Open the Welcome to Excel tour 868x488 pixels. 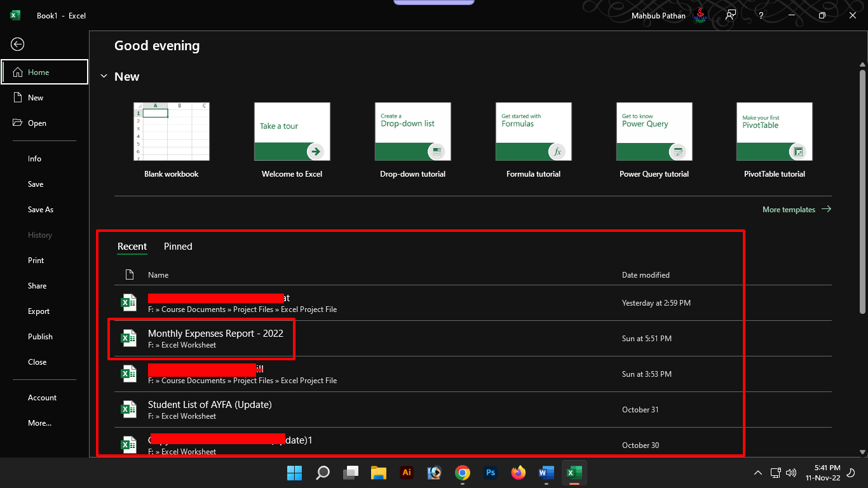coord(292,132)
